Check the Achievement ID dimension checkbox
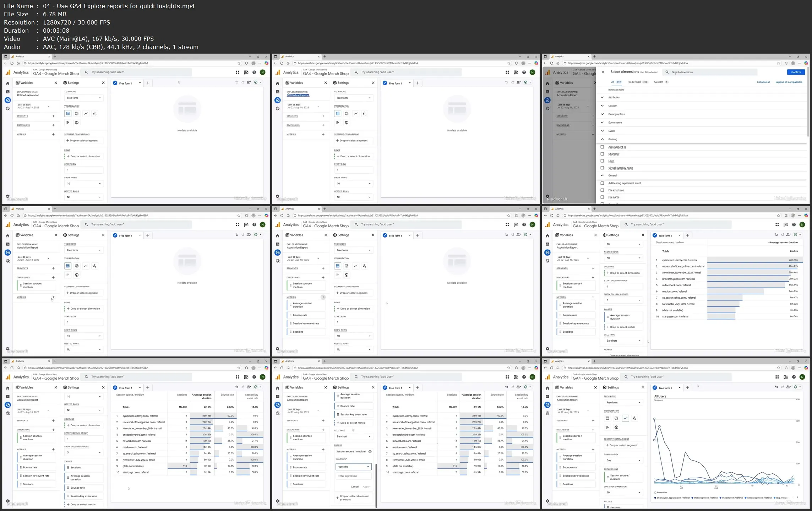Screen dimensions: 812x511 (x=602, y=147)
